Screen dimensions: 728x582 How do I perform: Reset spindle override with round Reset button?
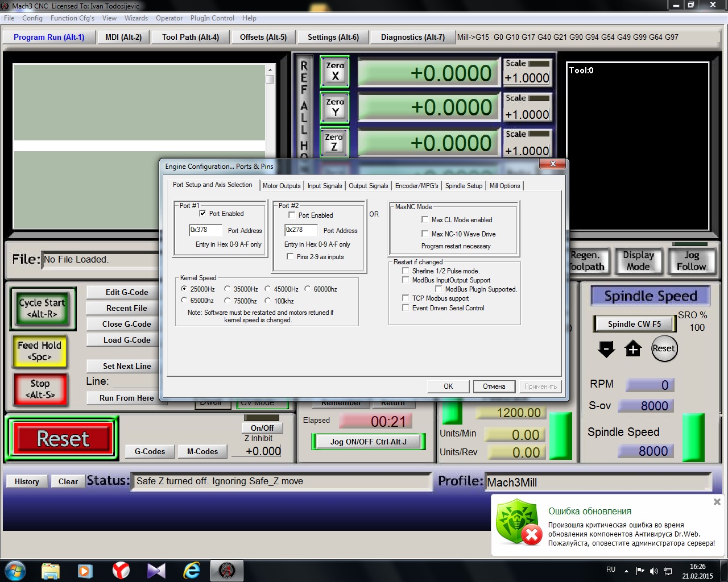coord(664,348)
